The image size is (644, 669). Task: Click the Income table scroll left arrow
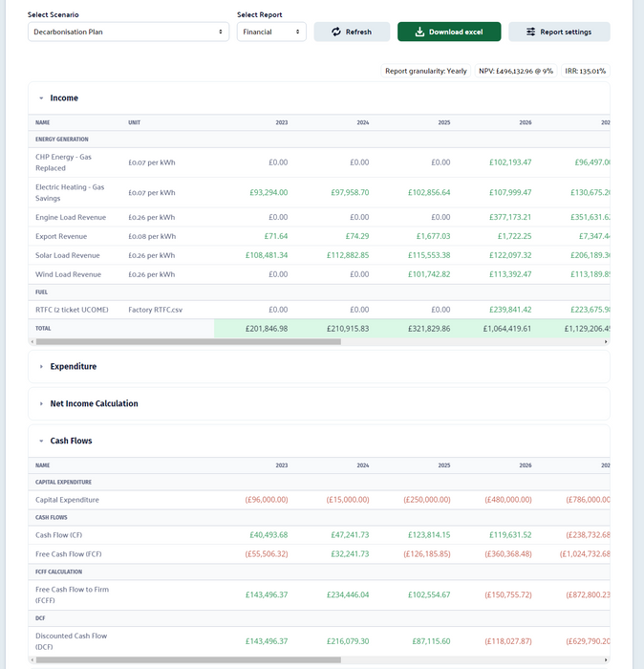(32, 342)
